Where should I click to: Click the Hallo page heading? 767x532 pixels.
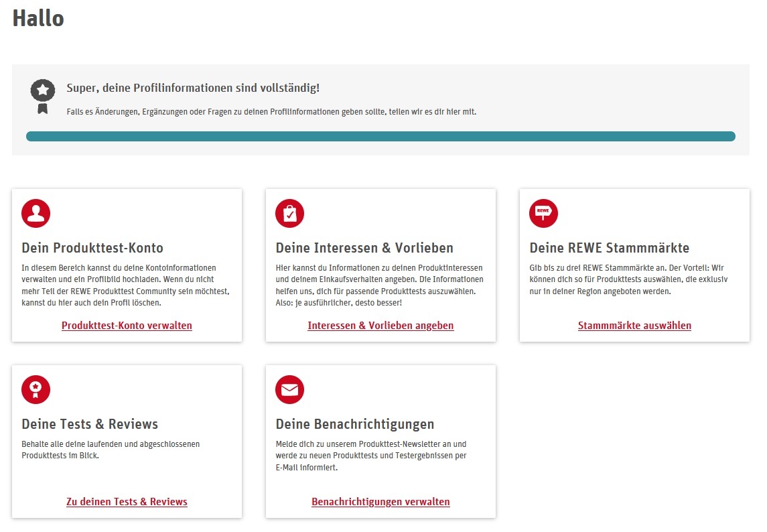click(x=38, y=19)
